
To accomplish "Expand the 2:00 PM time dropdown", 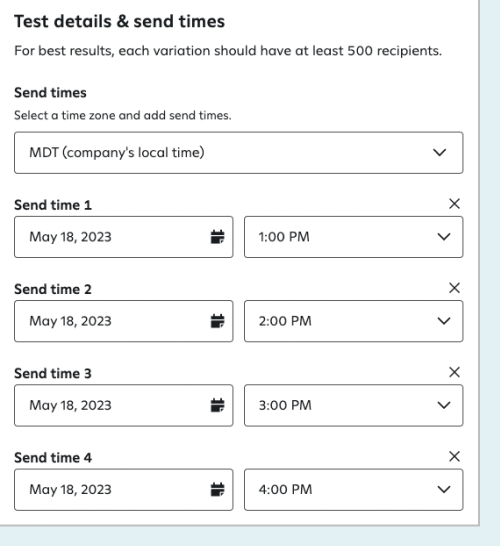I will pyautogui.click(x=353, y=321).
